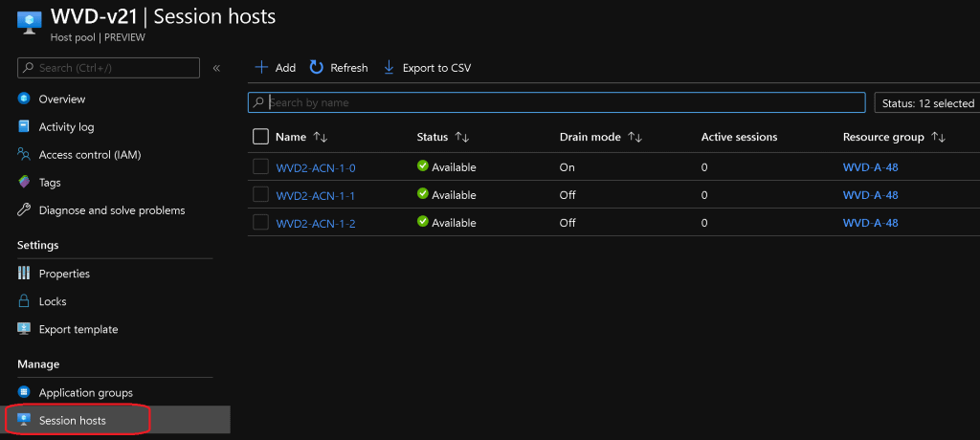This screenshot has height=440, width=980.
Task: Check the box for WVD2-ACN-1-0
Action: tap(260, 166)
